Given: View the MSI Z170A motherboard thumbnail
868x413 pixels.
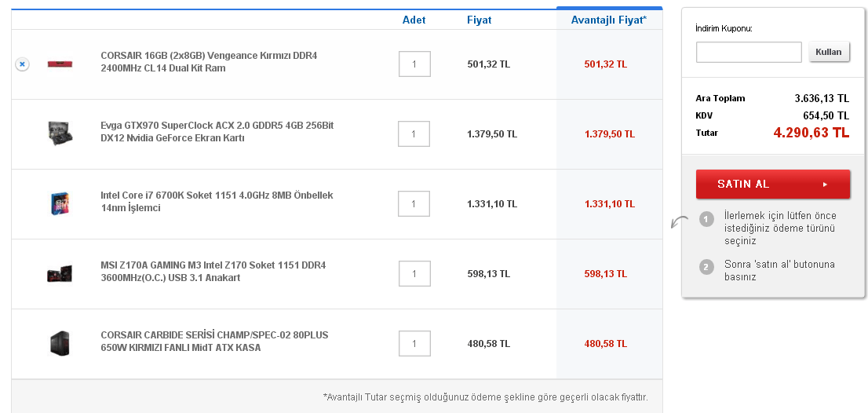Looking at the screenshot, I should (x=60, y=273).
